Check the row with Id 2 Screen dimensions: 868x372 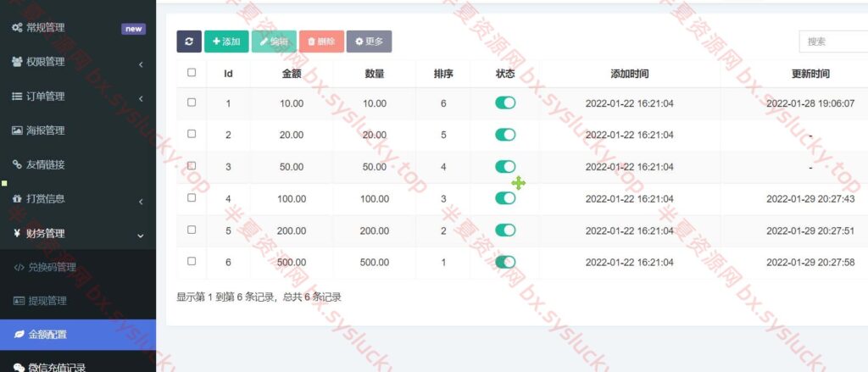point(192,134)
